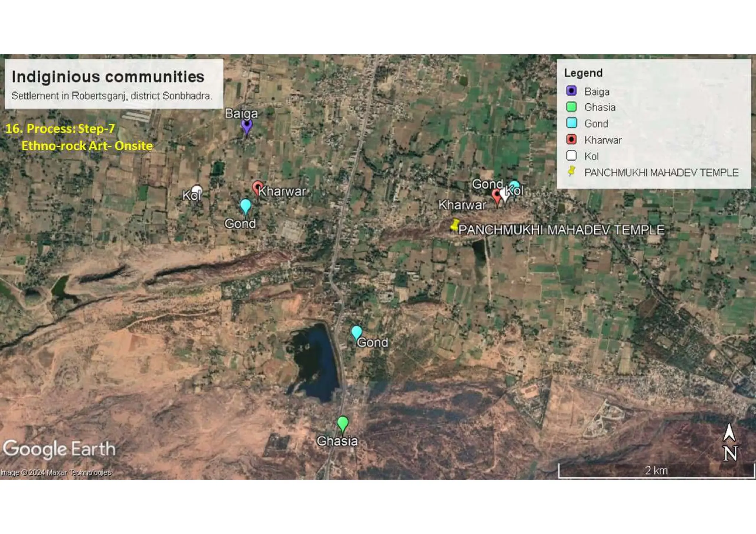
Task: Click the Ghasia green icon in legend
Action: tap(571, 107)
